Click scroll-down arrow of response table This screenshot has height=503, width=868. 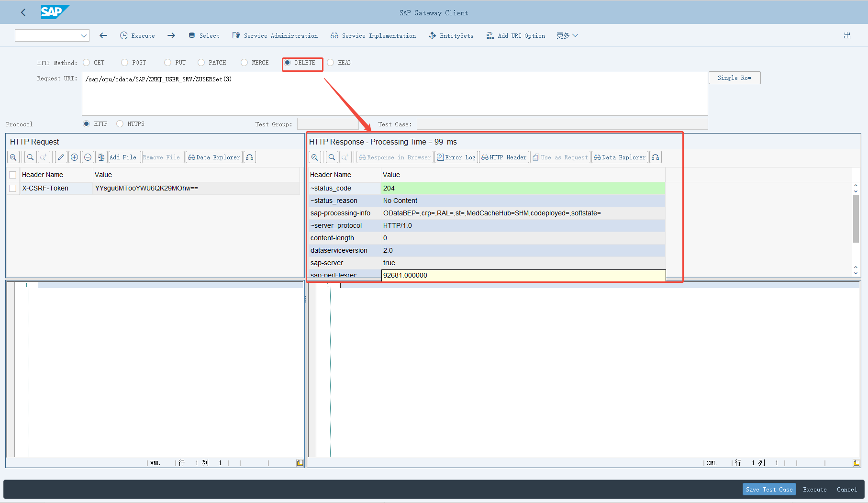(856, 273)
